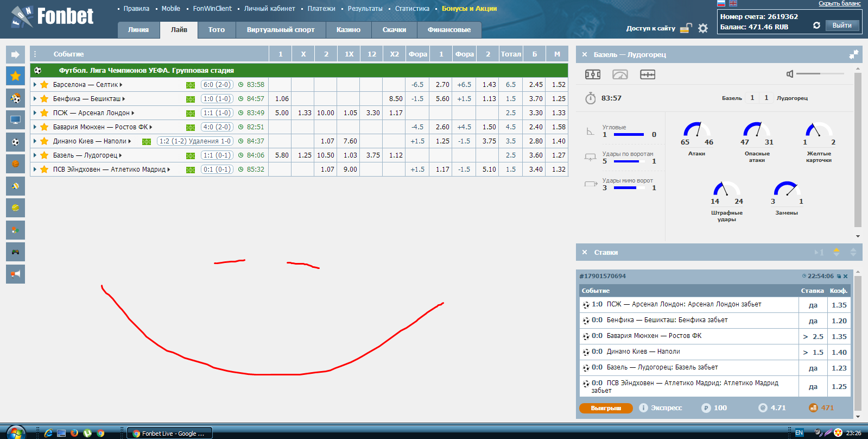This screenshot has width=868, height=439.
Task: Open Бонусы и Акции link
Action: 469,9
